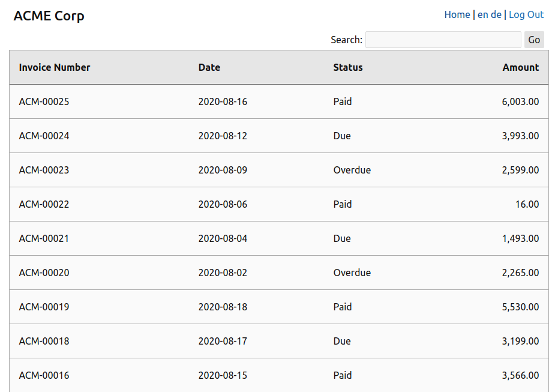Image resolution: width=558 pixels, height=392 pixels.
Task: Select invoice row ACM-00024
Action: [x=279, y=136]
